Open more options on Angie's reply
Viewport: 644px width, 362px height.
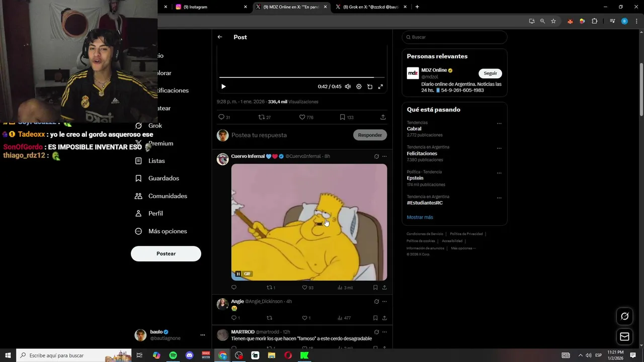click(384, 301)
